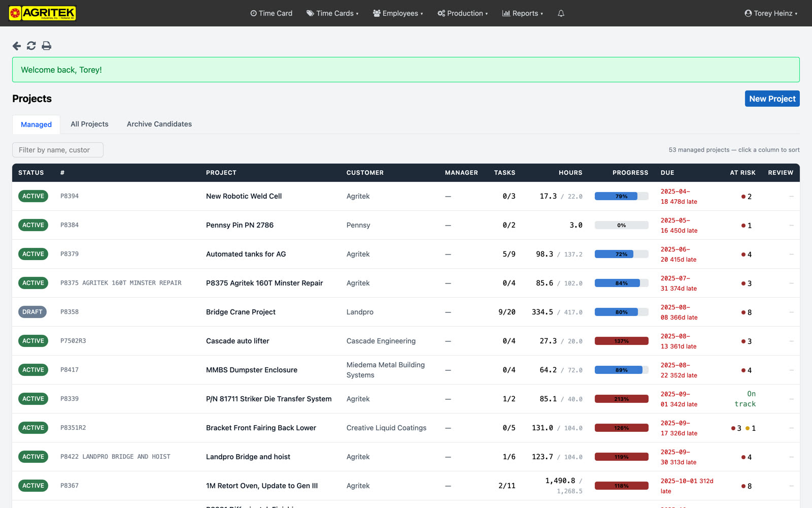Click the project number P8384
812x508 pixels.
[x=70, y=225]
